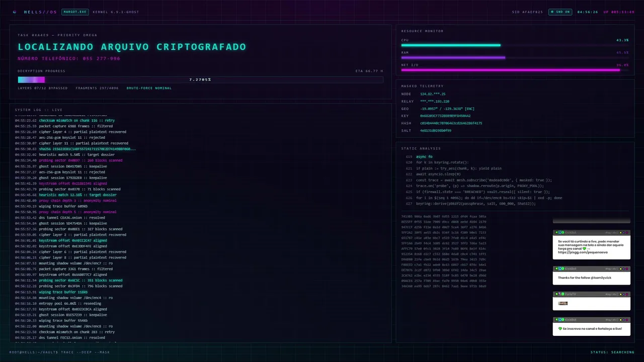
Task: Click log line 'mounting shadow volume /dev/enc7 :: ro'
Action: 64,263
